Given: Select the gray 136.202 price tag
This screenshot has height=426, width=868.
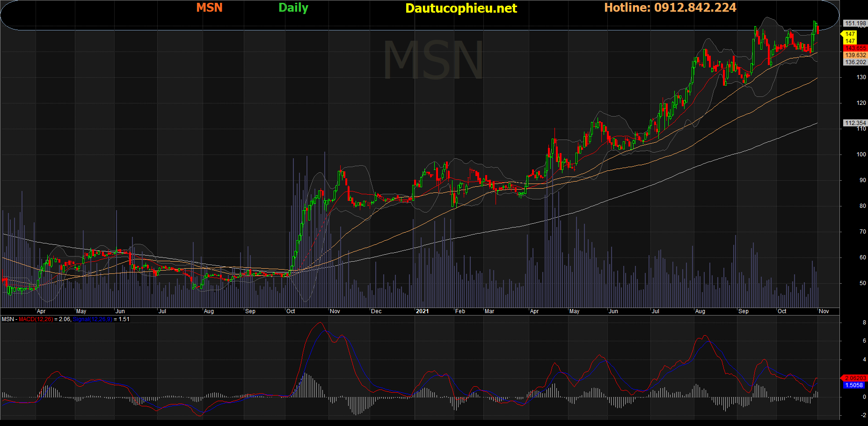Looking at the screenshot, I should point(855,62).
